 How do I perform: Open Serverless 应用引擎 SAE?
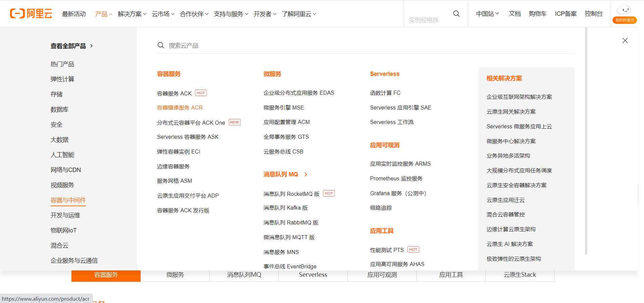pos(400,107)
